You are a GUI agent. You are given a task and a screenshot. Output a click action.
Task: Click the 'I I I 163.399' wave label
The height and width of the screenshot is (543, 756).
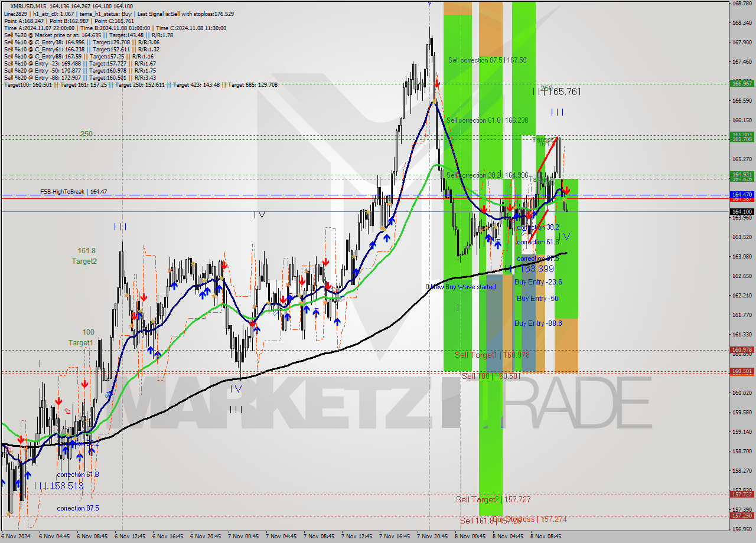(x=529, y=269)
